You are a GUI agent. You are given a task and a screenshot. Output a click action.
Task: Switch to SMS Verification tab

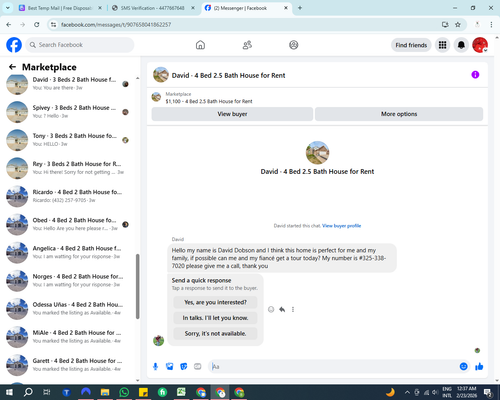tap(152, 8)
